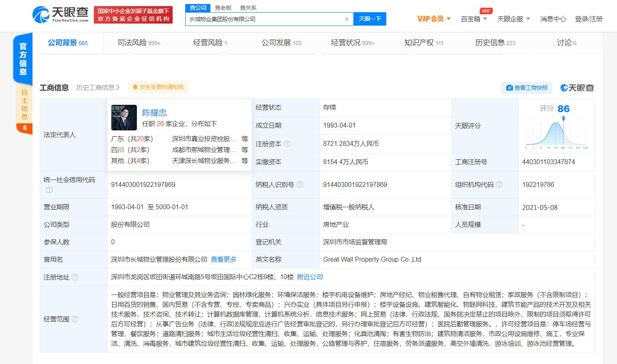Click 纳税人资质 value 增值税一般纳税人
The height and width of the screenshot is (364, 617).
[x=349, y=207]
